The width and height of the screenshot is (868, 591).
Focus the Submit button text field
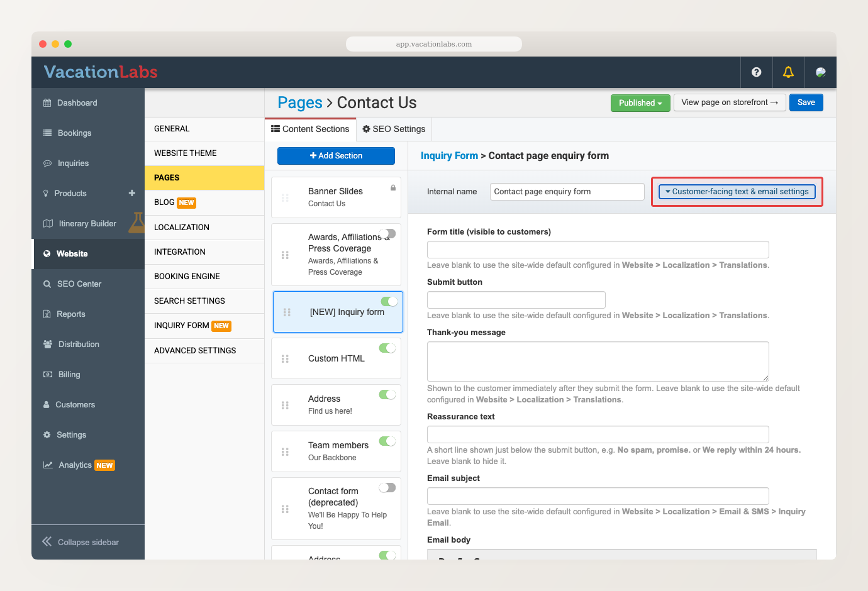[516, 300]
